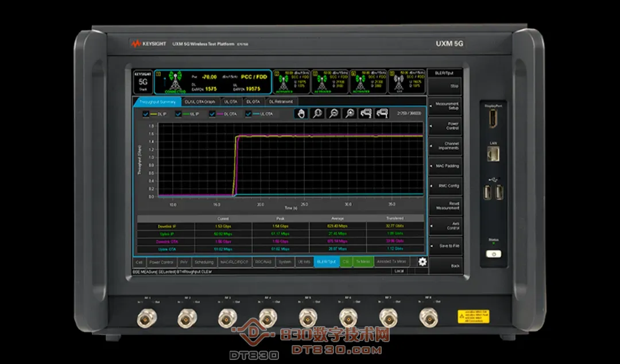
Task: Open the settings gear icon
Action: pyautogui.click(x=423, y=262)
